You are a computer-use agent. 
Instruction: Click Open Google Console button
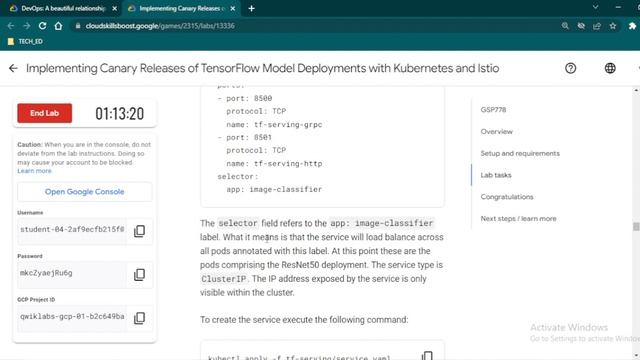84,191
